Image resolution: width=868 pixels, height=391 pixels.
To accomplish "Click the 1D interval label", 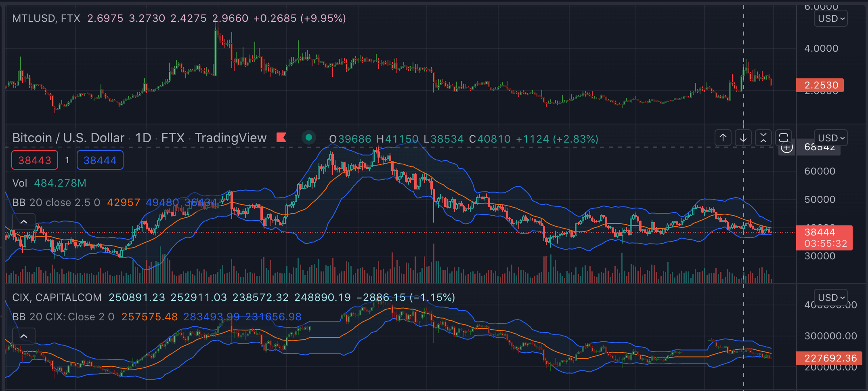I will point(143,138).
